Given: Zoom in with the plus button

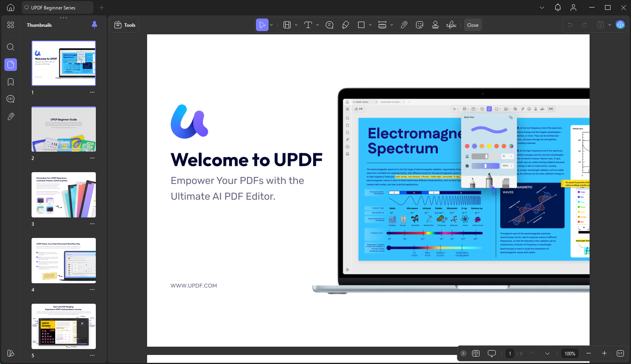Looking at the screenshot, I should tap(604, 353).
